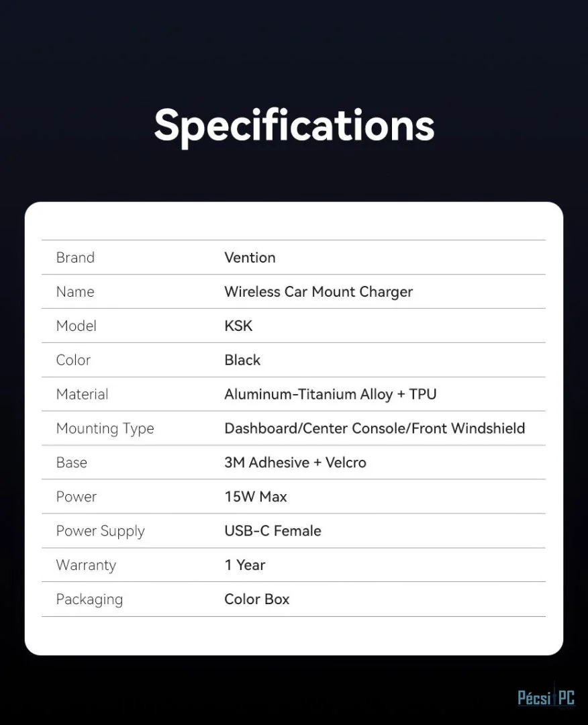Click the Wireless Car Mount Charger text
This screenshot has width=588, height=725.
(318, 292)
